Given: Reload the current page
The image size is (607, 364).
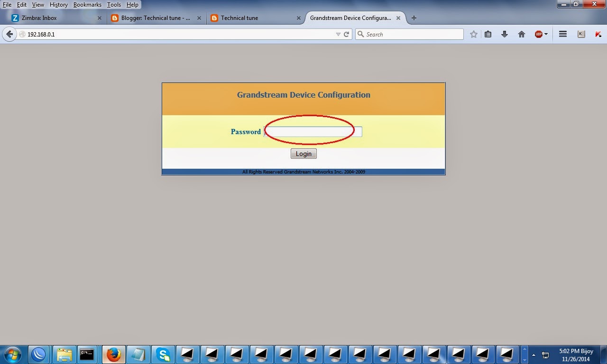Looking at the screenshot, I should pos(347,34).
